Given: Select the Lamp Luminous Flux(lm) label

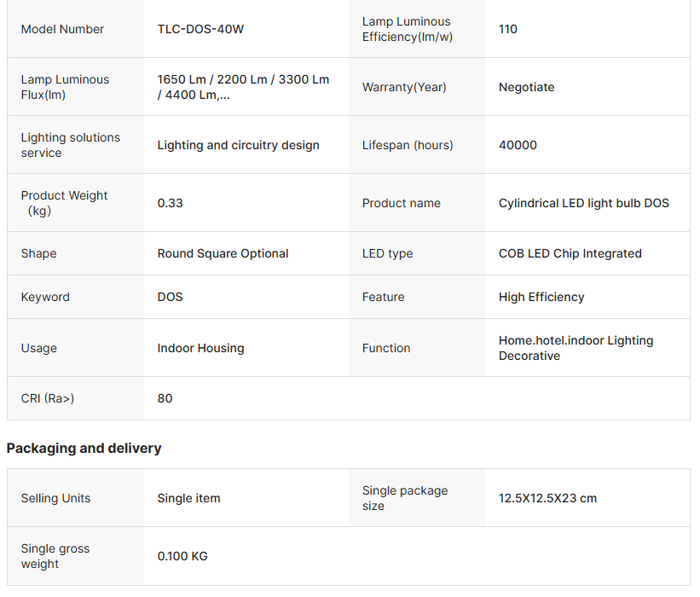Looking at the screenshot, I should pos(65,87).
